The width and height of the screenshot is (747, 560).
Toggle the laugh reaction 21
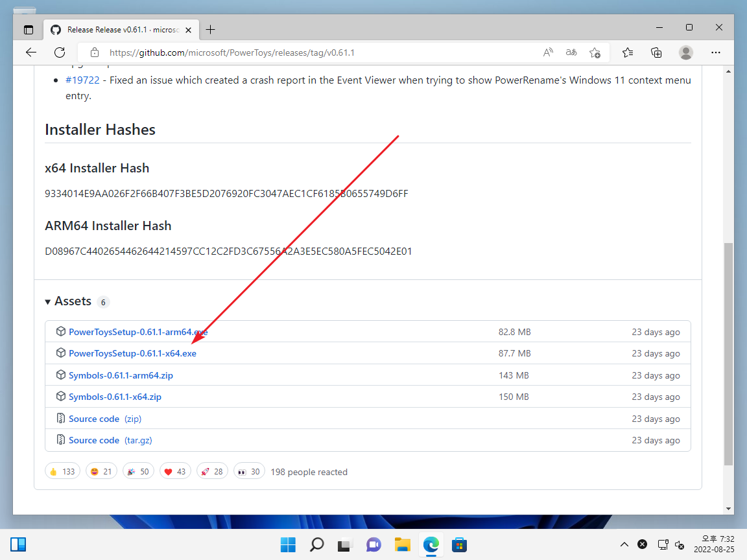[101, 471]
